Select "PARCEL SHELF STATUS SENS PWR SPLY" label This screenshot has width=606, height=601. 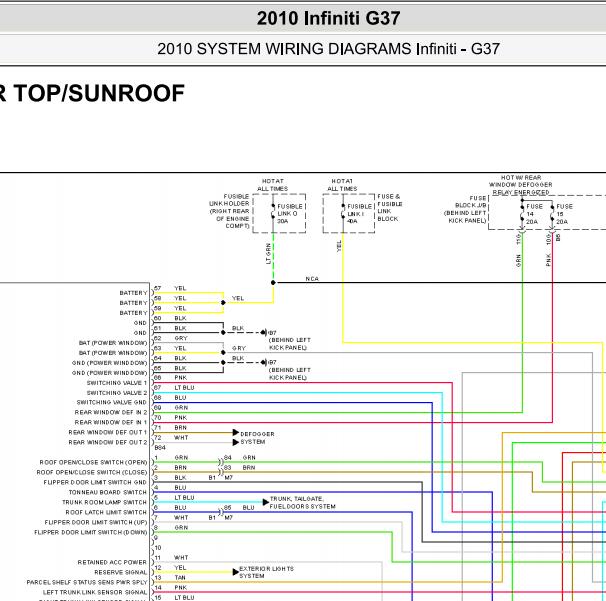[x=87, y=582]
